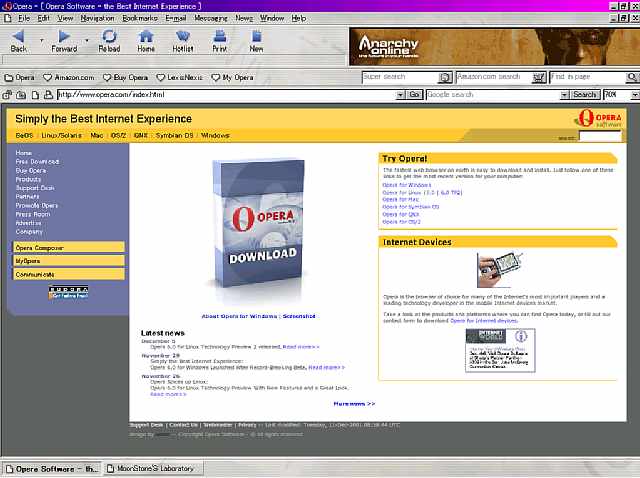
Task: Click the handheld device image under Internet Devices
Action: [499, 269]
